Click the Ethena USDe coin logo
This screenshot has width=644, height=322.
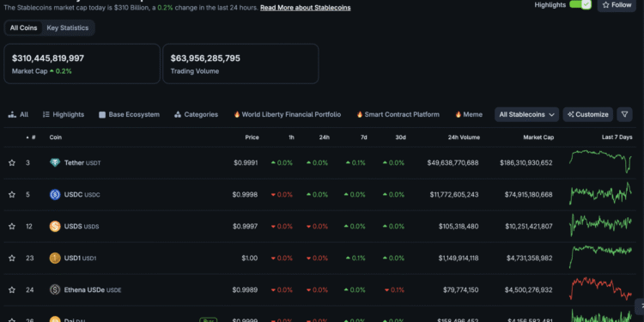coord(55,290)
